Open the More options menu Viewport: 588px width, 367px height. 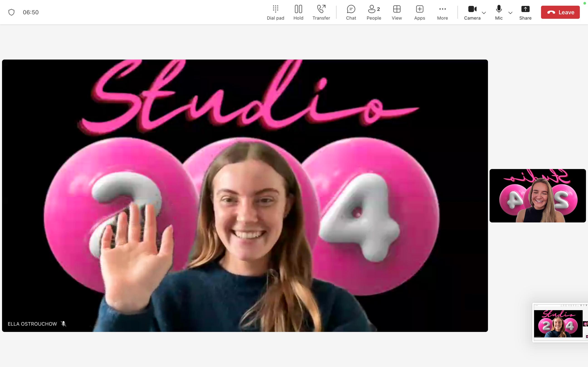pos(442,12)
